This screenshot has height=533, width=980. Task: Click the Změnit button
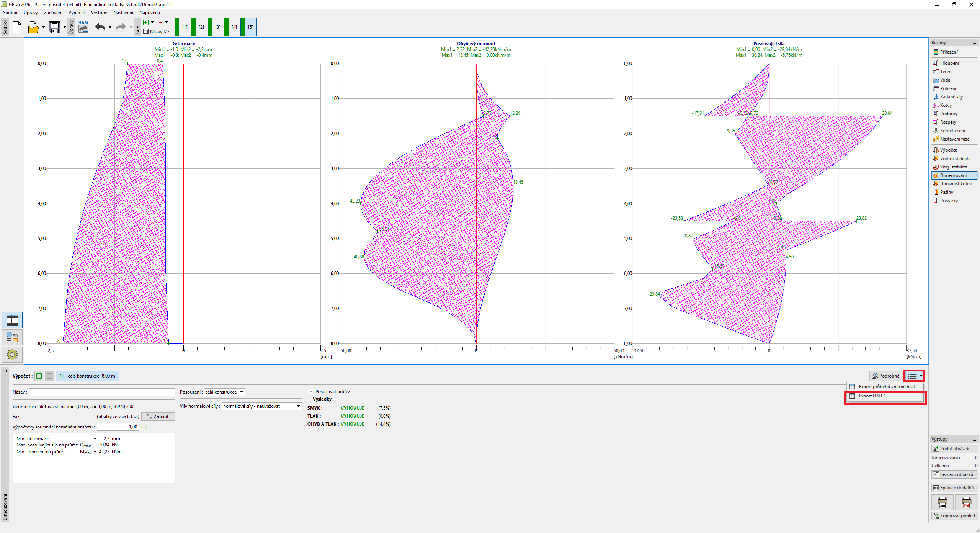click(158, 417)
